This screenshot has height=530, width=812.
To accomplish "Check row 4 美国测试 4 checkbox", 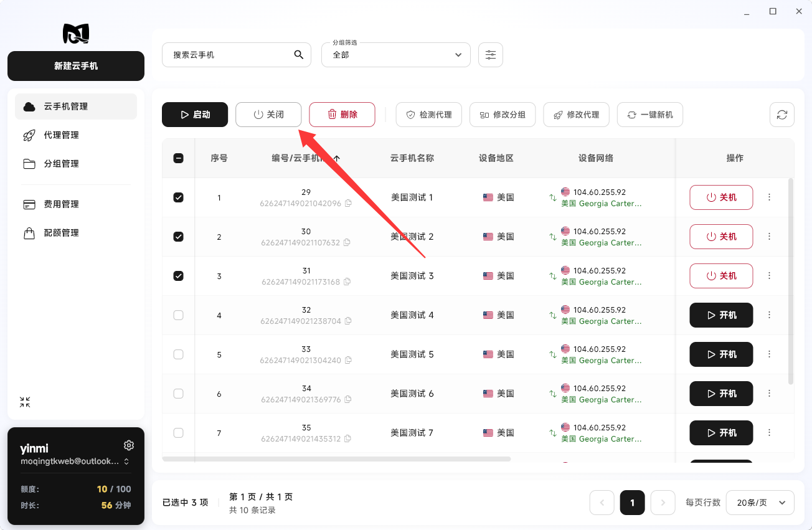I will click(178, 315).
